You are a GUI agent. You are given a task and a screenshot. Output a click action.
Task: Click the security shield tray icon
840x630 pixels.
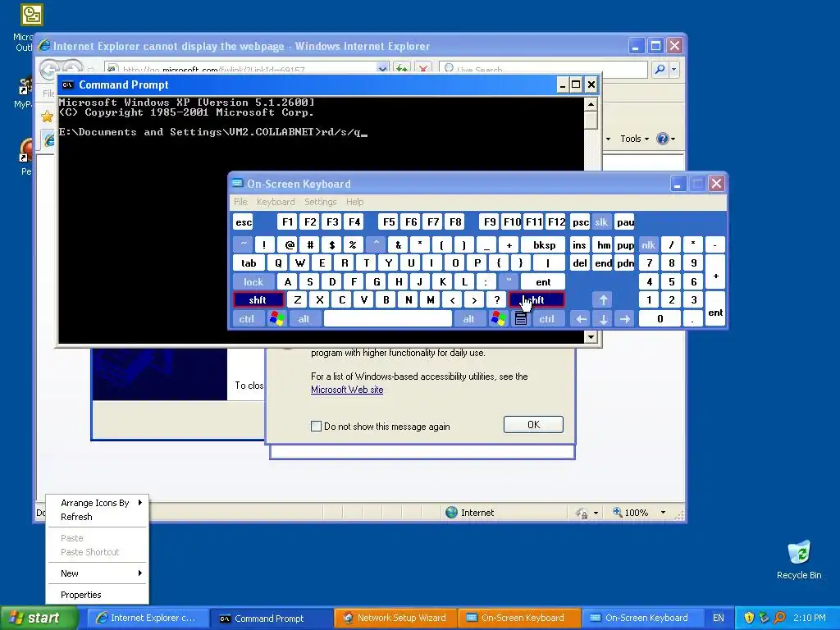[750, 618]
